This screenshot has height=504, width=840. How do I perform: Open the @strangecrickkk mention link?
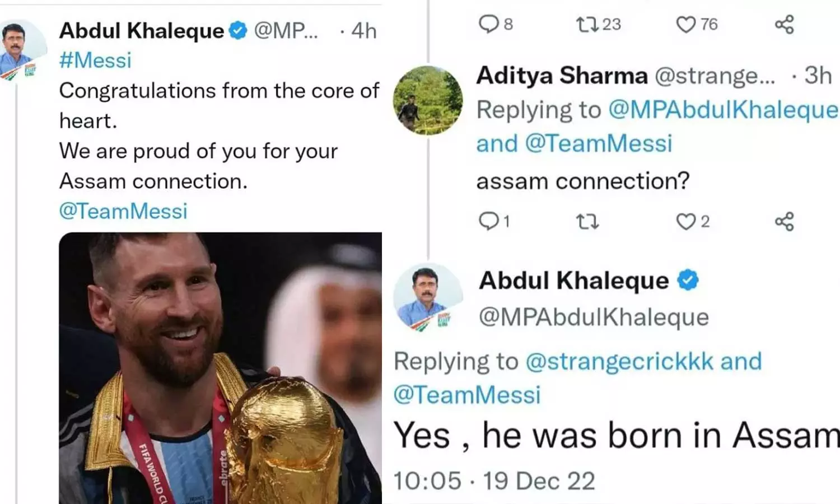619,361
